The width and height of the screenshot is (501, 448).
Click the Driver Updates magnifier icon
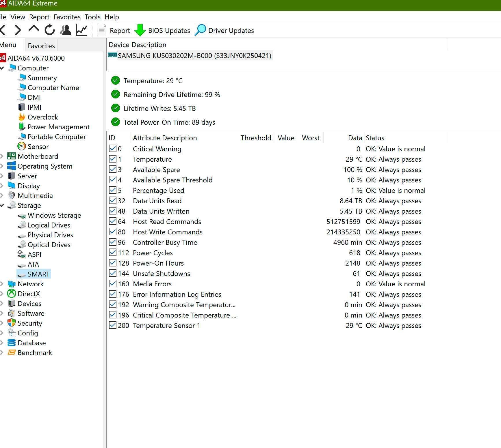tap(201, 30)
